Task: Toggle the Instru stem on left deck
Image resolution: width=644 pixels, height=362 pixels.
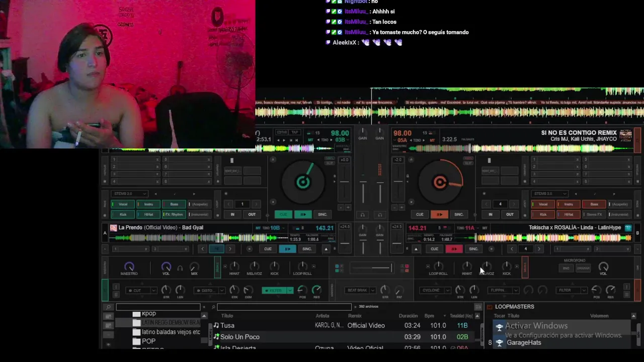Action: click(148, 204)
